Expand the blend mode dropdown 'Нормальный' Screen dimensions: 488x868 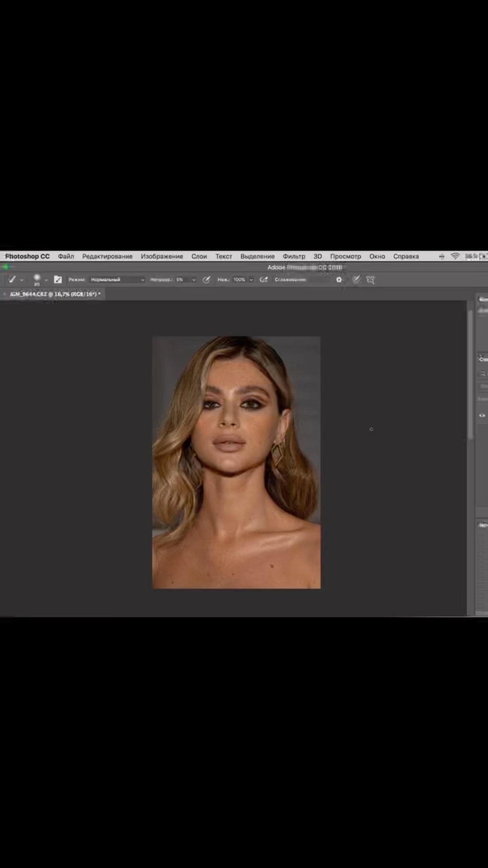point(117,280)
